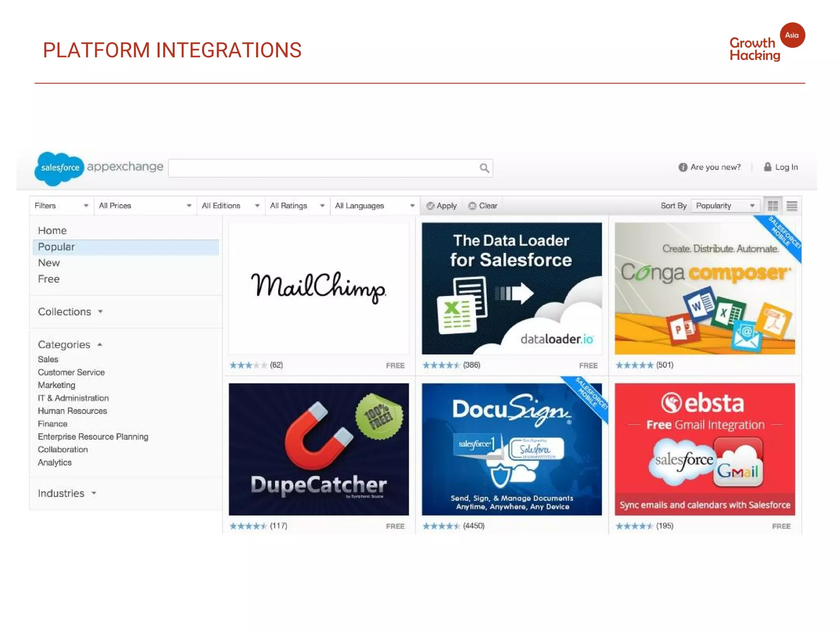The width and height of the screenshot is (840, 630).
Task: Click the Clear button
Action: [x=483, y=206]
